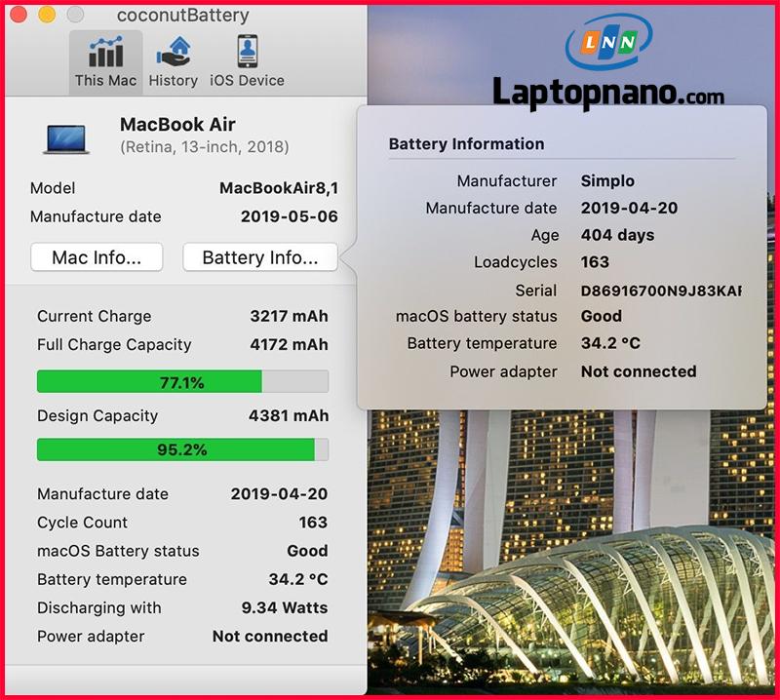The height and width of the screenshot is (700, 780).
Task: Click the MacBook Air laptop image
Action: pyautogui.click(x=66, y=139)
